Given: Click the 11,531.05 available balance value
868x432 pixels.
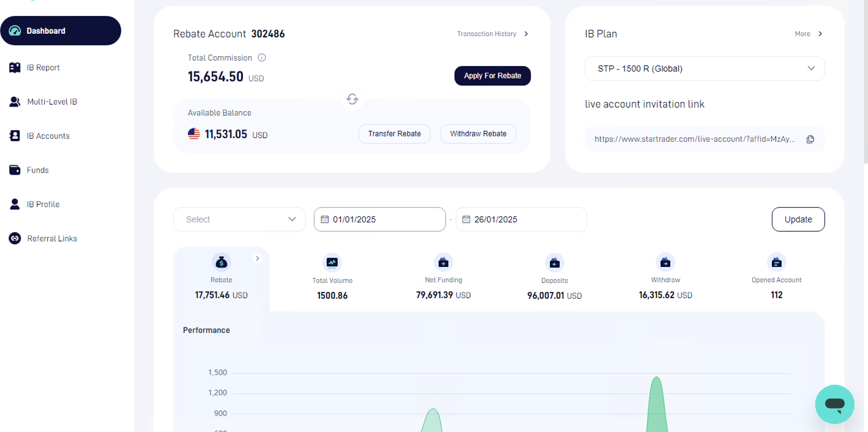Looking at the screenshot, I should [226, 134].
